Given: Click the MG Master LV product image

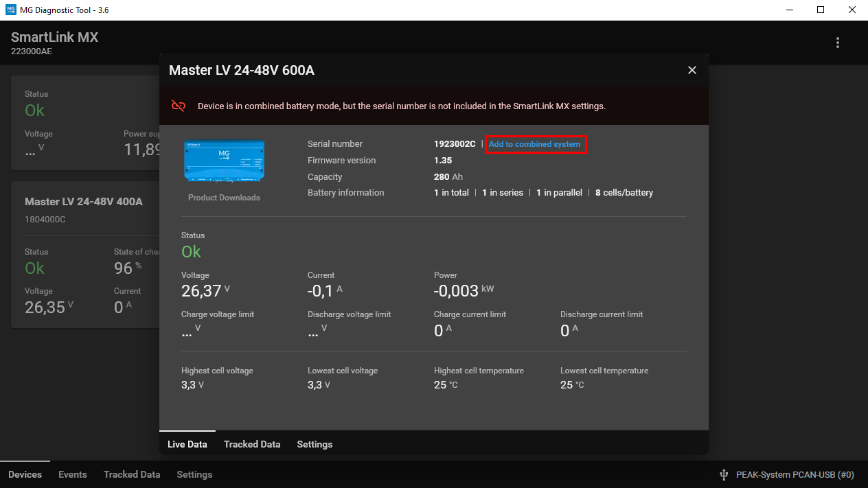Looking at the screenshot, I should pos(225,161).
